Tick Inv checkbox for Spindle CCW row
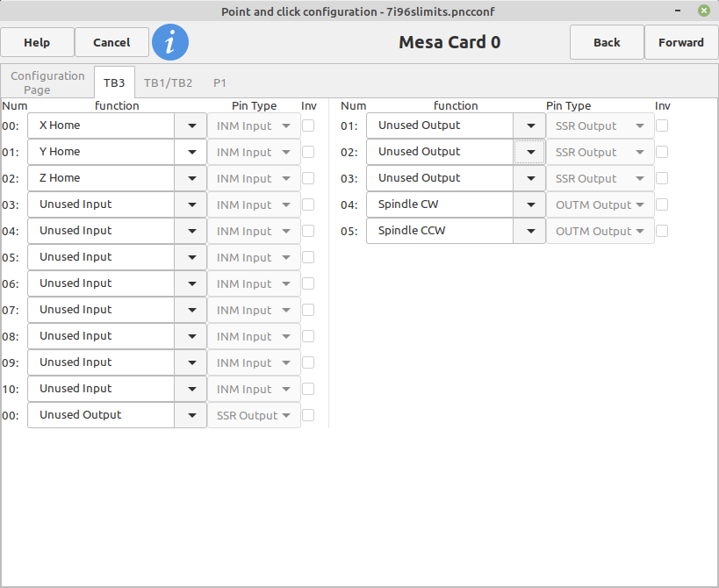The width and height of the screenshot is (719, 588). click(662, 231)
